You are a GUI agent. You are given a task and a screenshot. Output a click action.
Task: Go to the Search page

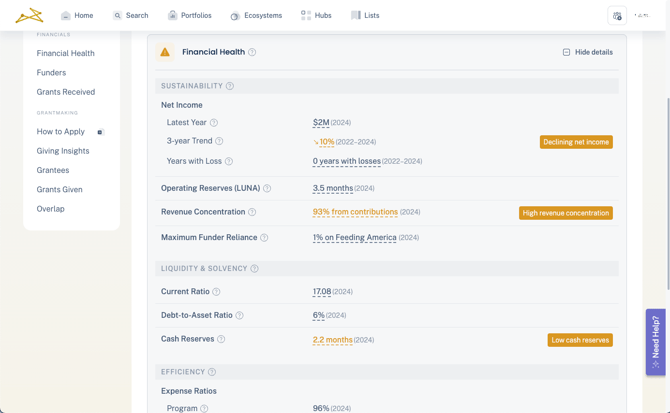point(130,15)
